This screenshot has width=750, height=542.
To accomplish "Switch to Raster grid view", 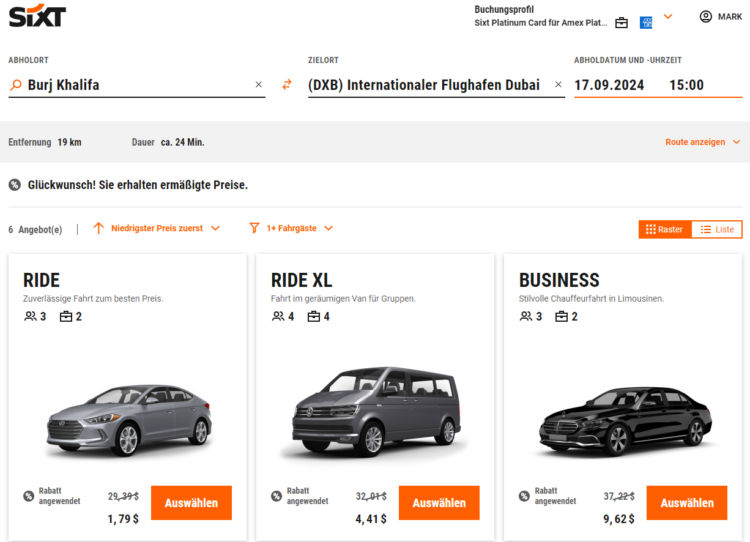I will (665, 229).
